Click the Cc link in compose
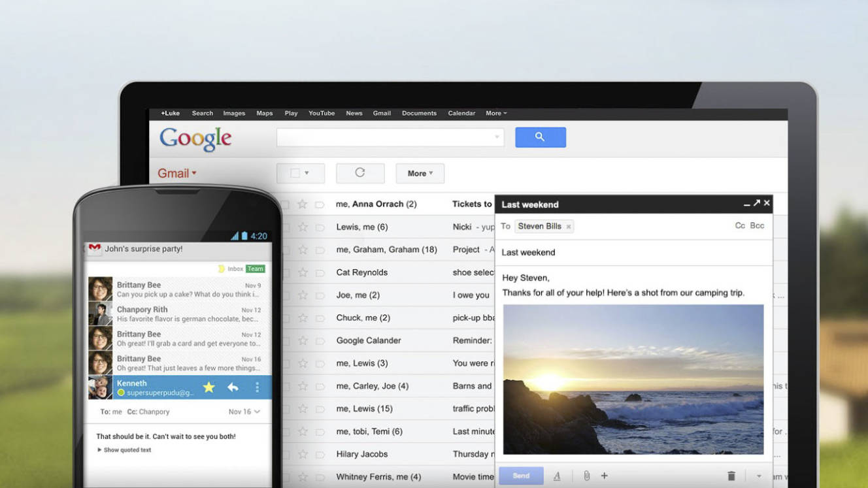 [x=740, y=225]
